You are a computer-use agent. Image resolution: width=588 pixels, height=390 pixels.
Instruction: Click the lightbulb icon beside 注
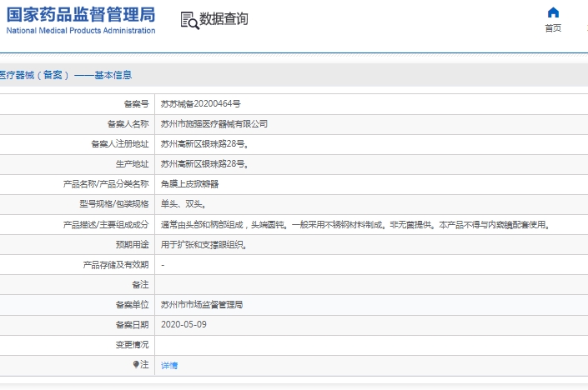136,364
